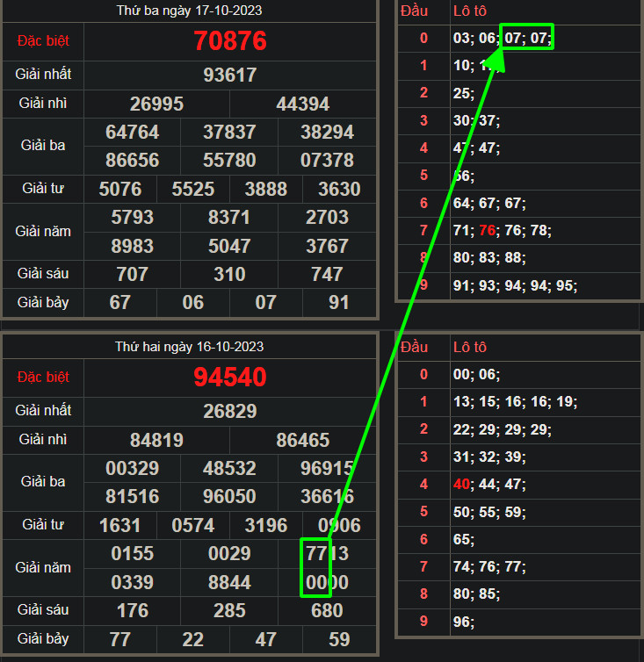Click the special prize number 70876
The width and height of the screenshot is (644, 662).
230,41
